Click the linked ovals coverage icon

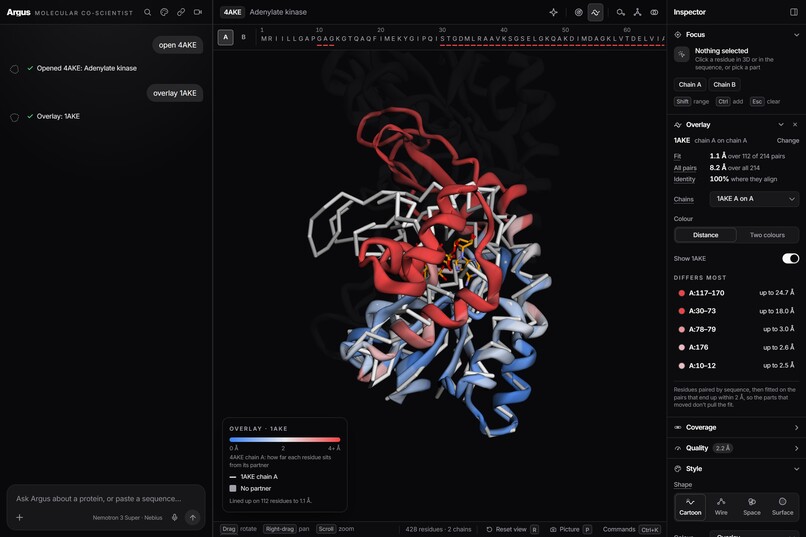click(654, 12)
